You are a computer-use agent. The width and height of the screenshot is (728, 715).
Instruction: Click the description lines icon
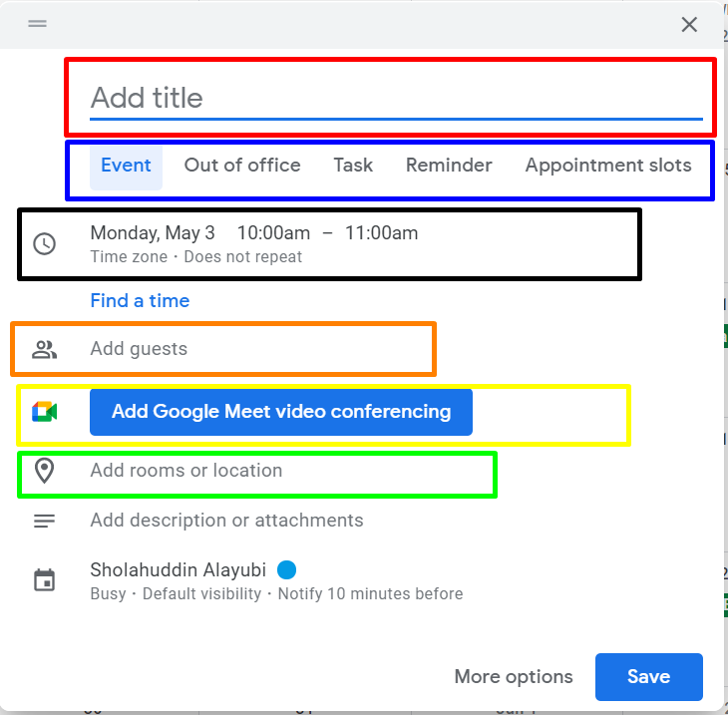pyautogui.click(x=45, y=521)
